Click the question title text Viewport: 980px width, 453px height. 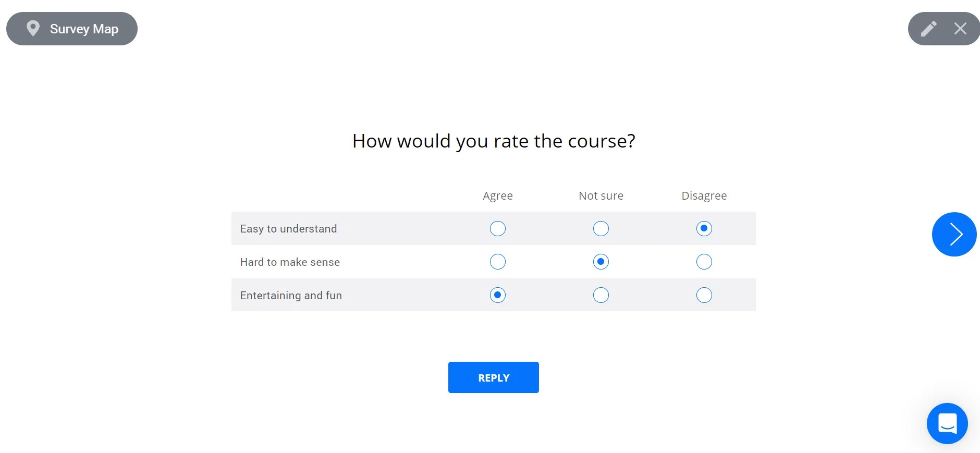pos(494,141)
